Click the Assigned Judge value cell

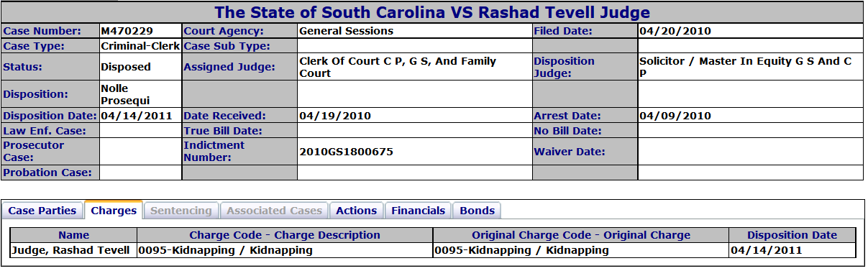click(x=415, y=67)
